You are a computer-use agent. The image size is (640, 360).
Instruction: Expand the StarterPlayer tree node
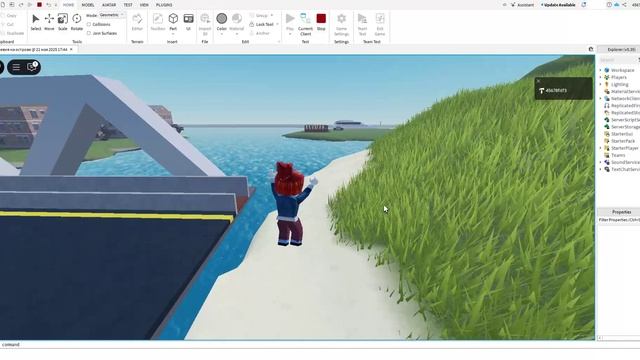click(600, 148)
